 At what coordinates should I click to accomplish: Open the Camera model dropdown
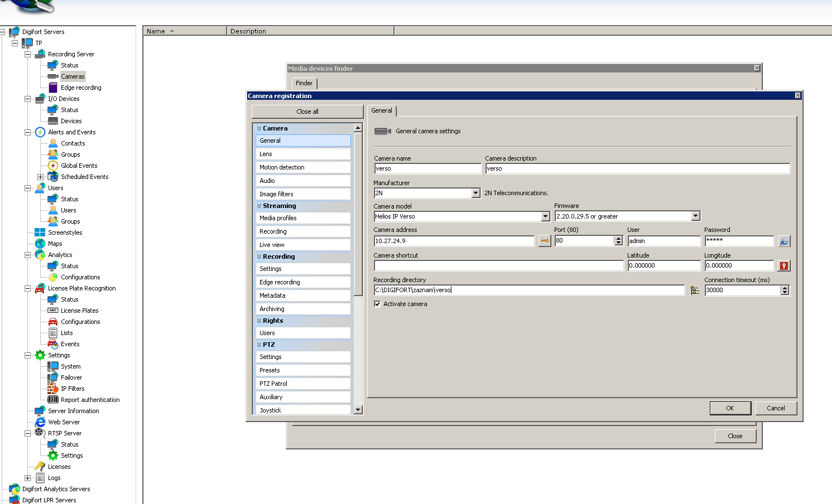click(x=545, y=216)
